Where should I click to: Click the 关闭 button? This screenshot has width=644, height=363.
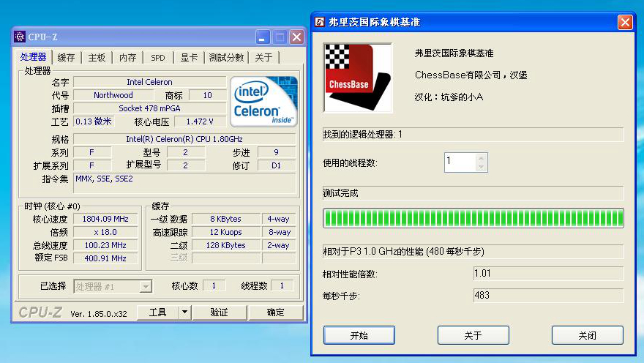tap(588, 335)
